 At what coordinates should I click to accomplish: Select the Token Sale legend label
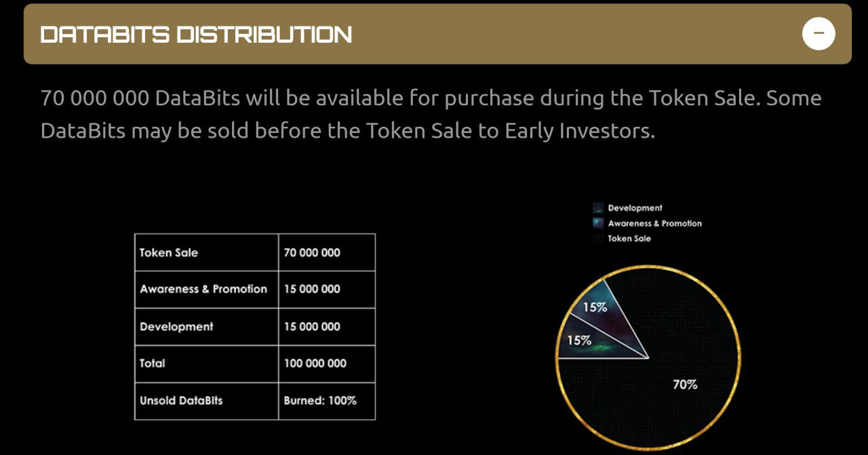coord(629,239)
